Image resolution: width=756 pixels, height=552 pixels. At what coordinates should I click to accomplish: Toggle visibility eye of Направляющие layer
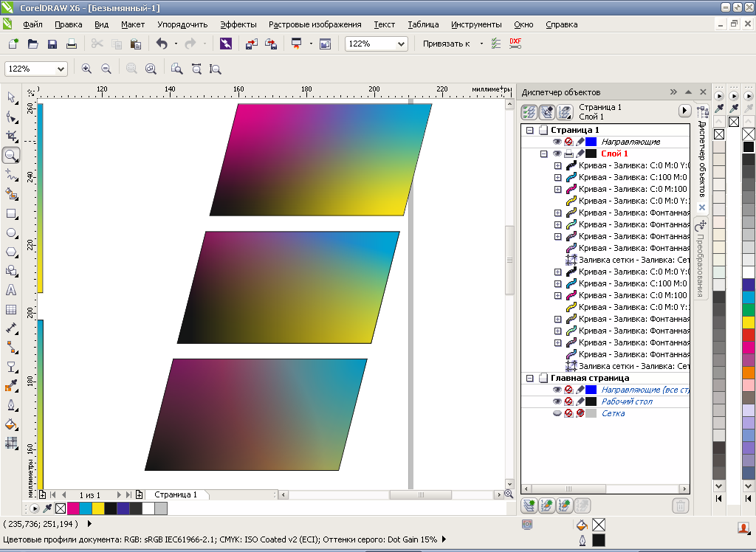coord(557,142)
